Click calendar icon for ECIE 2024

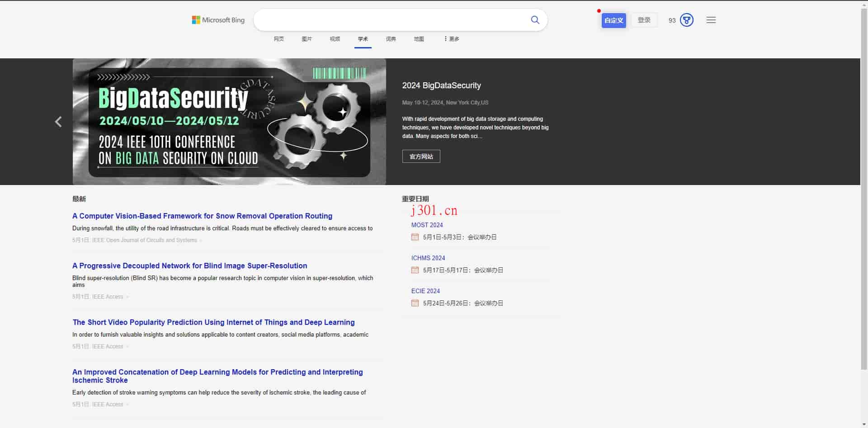point(415,303)
